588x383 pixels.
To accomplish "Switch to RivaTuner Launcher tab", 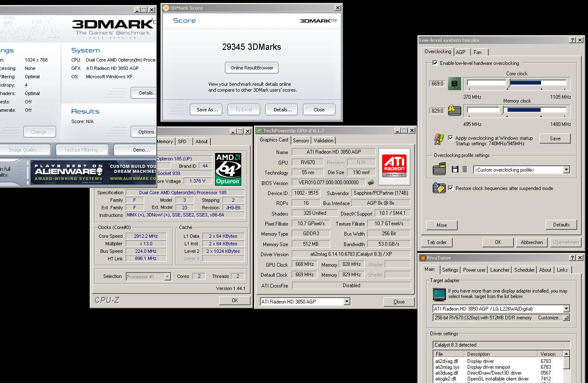I will point(500,270).
